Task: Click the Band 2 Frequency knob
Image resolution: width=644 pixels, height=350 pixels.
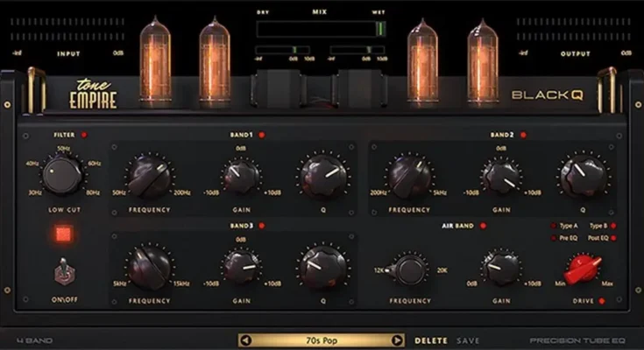Action: click(x=410, y=177)
